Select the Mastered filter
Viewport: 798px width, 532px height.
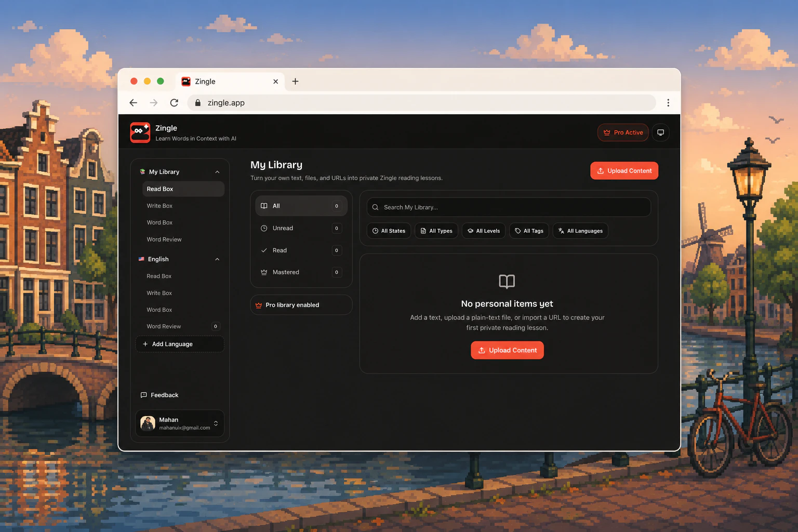(301, 272)
